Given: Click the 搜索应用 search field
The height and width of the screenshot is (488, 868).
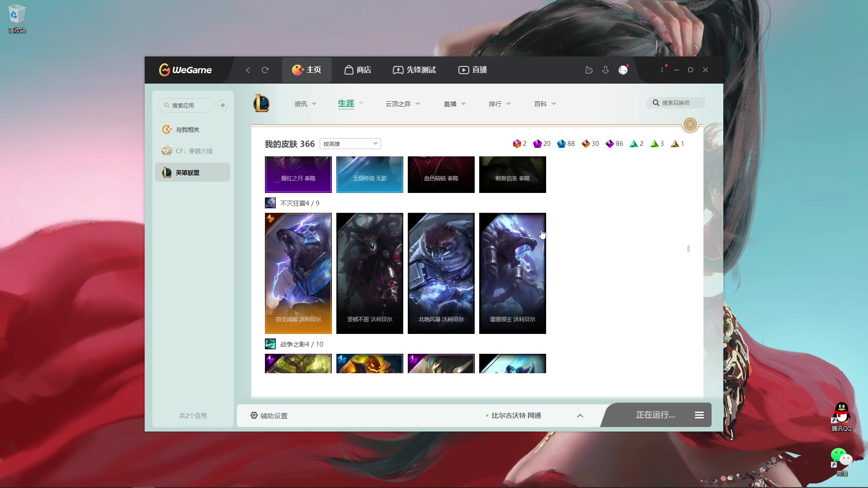Looking at the screenshot, I should [x=186, y=105].
